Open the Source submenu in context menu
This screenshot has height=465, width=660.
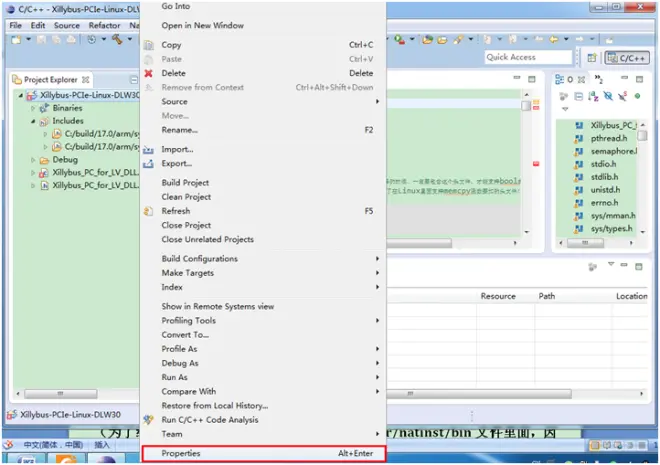point(264,101)
